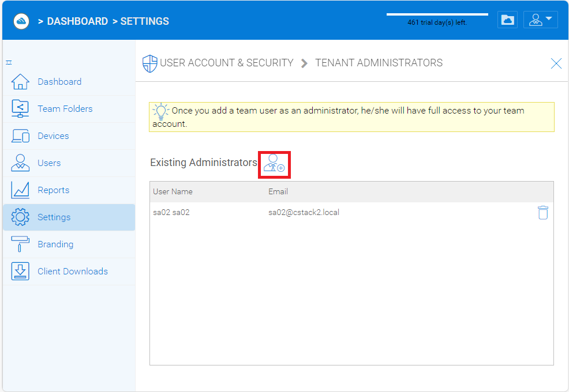The height and width of the screenshot is (392, 569).
Task: Open Team Folders from sidebar
Action: (x=65, y=109)
